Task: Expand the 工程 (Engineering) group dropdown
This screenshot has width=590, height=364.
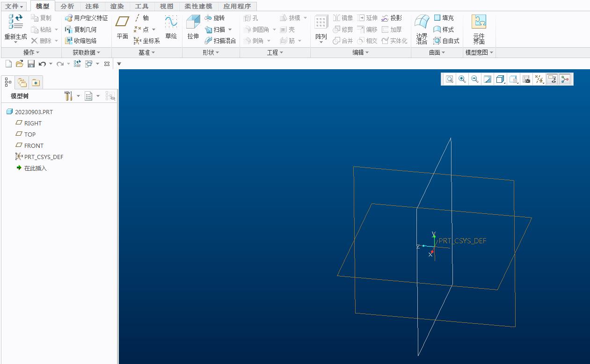Action: 275,52
